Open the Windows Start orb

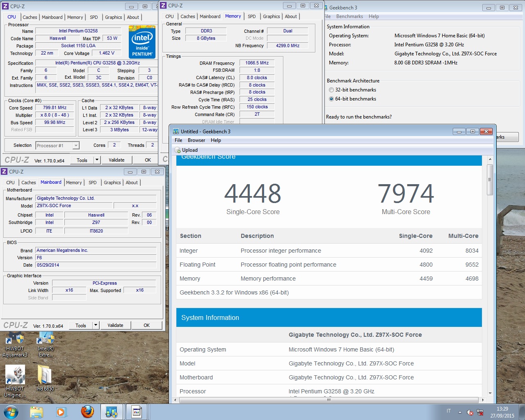tap(11, 412)
